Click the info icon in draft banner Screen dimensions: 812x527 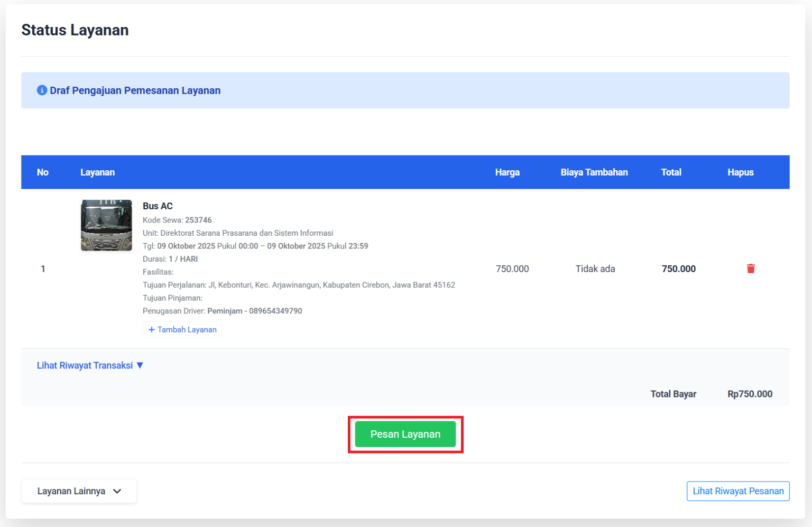[x=42, y=90]
